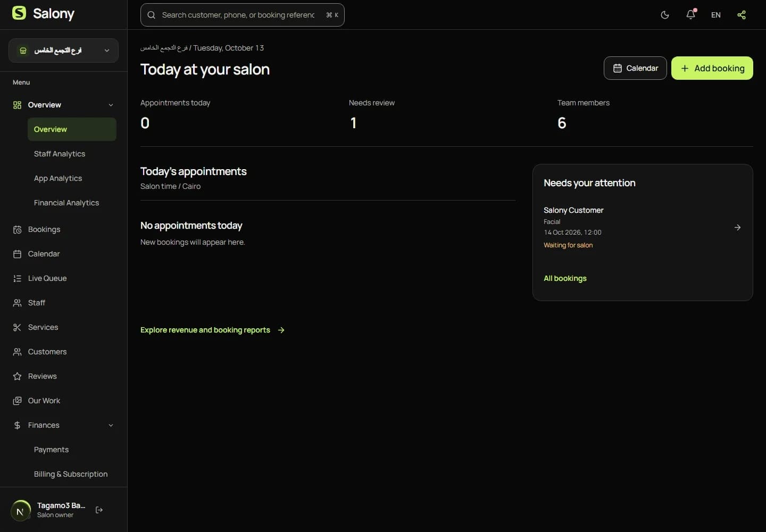Click the Calendar sidebar icon
The height and width of the screenshot is (532, 766).
pos(17,254)
